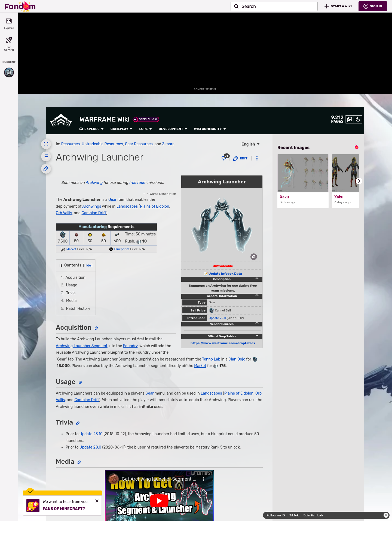Toggle dark mode with the moon icon
The image size is (392, 545).
tap(358, 119)
